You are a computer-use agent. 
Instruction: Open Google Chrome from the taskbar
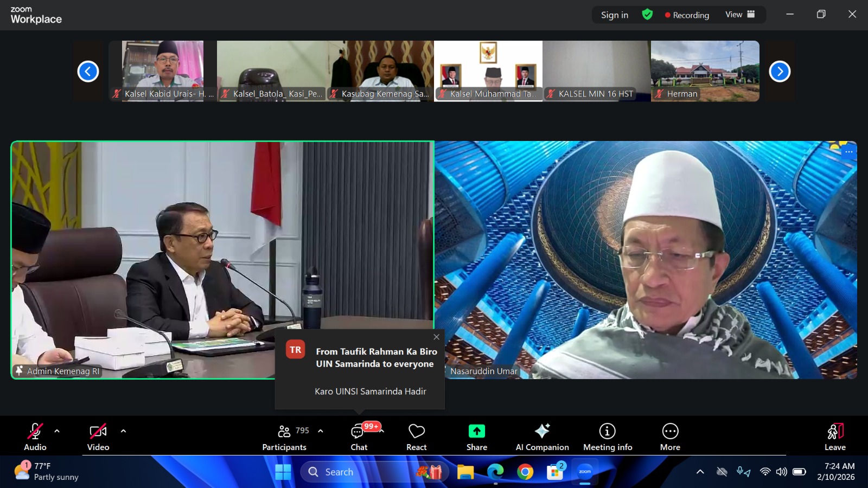pyautogui.click(x=525, y=472)
